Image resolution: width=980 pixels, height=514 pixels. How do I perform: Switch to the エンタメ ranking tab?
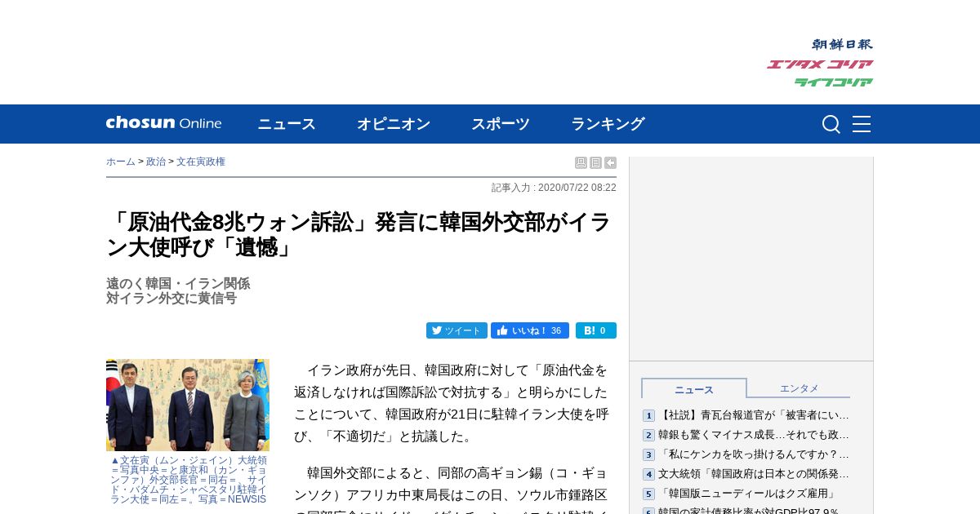(799, 388)
